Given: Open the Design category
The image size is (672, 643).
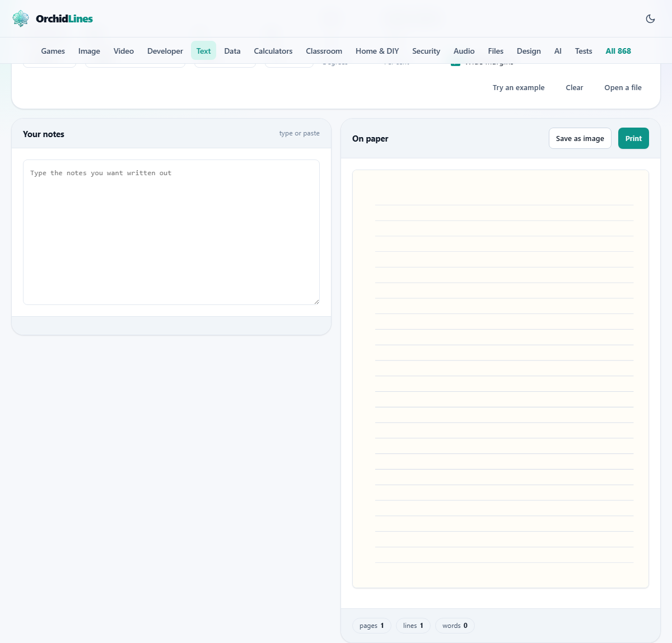Looking at the screenshot, I should click(x=529, y=51).
